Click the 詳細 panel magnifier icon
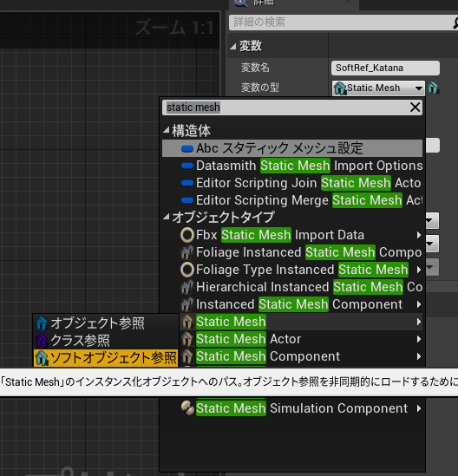This screenshot has height=476, width=458. pyautogui.click(x=241, y=3)
